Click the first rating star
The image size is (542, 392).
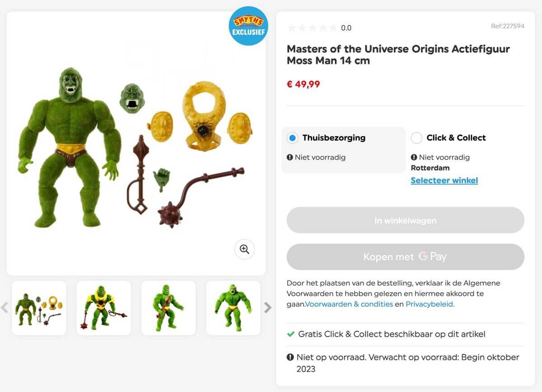(x=291, y=28)
